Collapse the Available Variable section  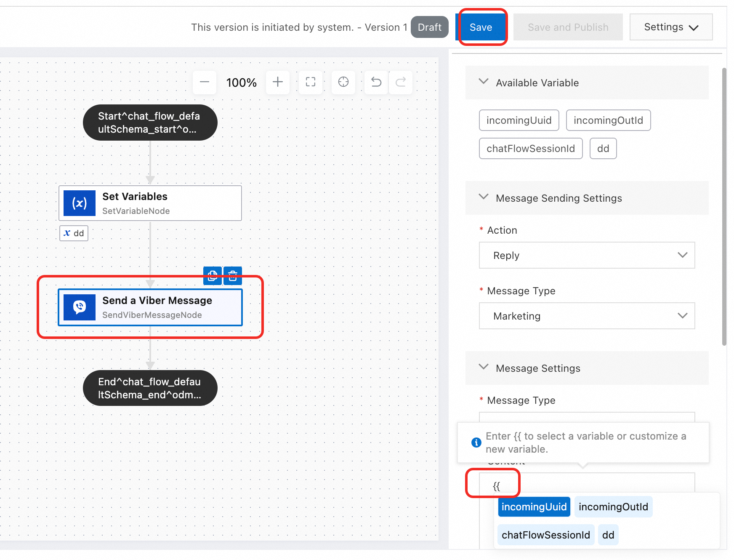[484, 82]
